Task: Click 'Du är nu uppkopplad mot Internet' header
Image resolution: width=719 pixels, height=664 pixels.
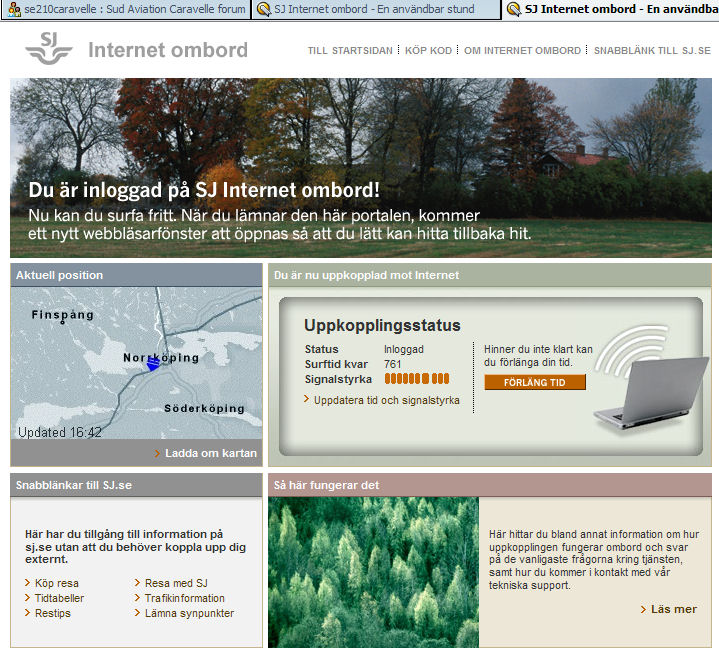Action: point(490,275)
